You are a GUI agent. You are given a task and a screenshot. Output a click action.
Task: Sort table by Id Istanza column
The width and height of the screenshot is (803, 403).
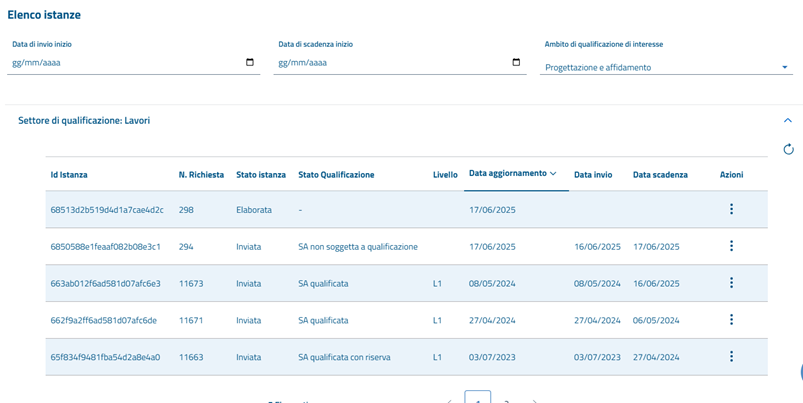tap(69, 175)
